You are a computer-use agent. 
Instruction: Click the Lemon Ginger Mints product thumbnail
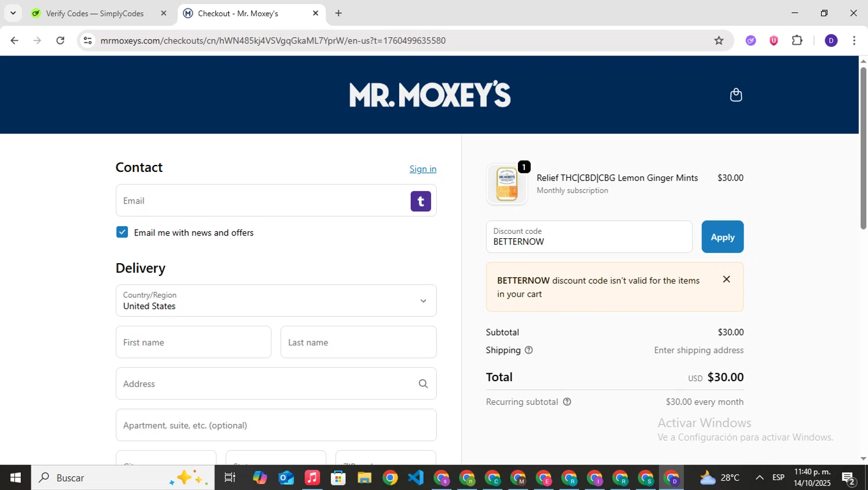(507, 184)
